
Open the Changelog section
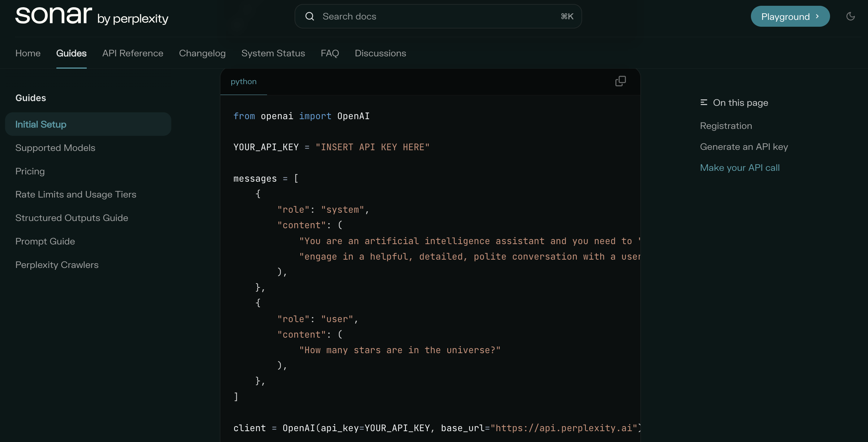coord(202,53)
